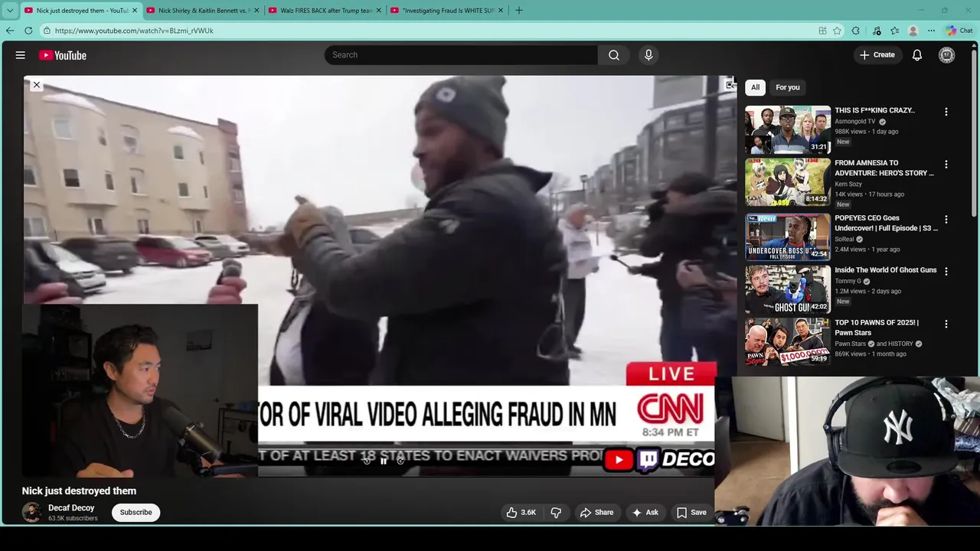This screenshot has height=551, width=980.
Task: Open browser settings and more menu
Action: (x=931, y=31)
